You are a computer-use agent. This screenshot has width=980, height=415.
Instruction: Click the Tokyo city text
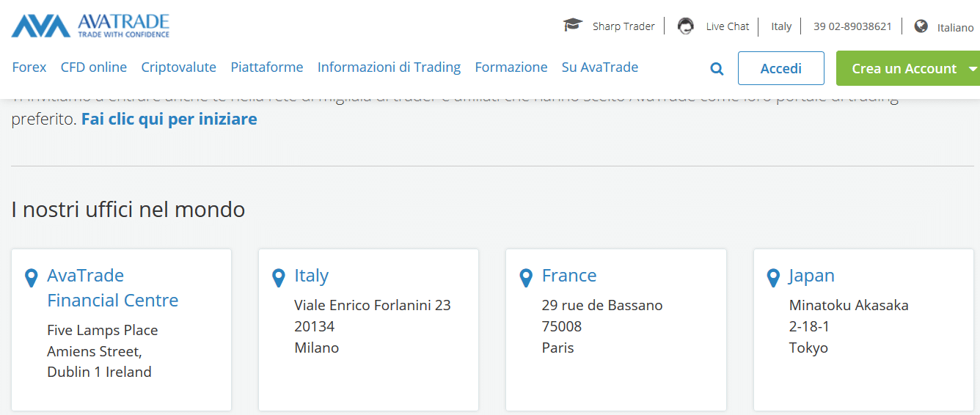808,348
